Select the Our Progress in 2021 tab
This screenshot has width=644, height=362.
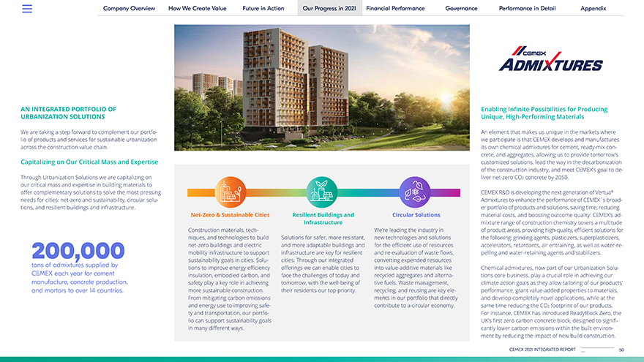(x=329, y=9)
